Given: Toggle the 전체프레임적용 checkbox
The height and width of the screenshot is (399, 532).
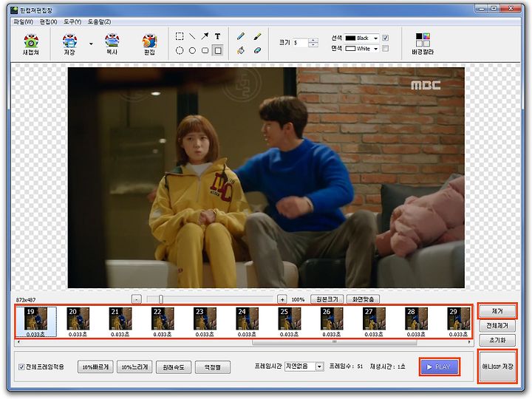Looking at the screenshot, I should 21,366.
